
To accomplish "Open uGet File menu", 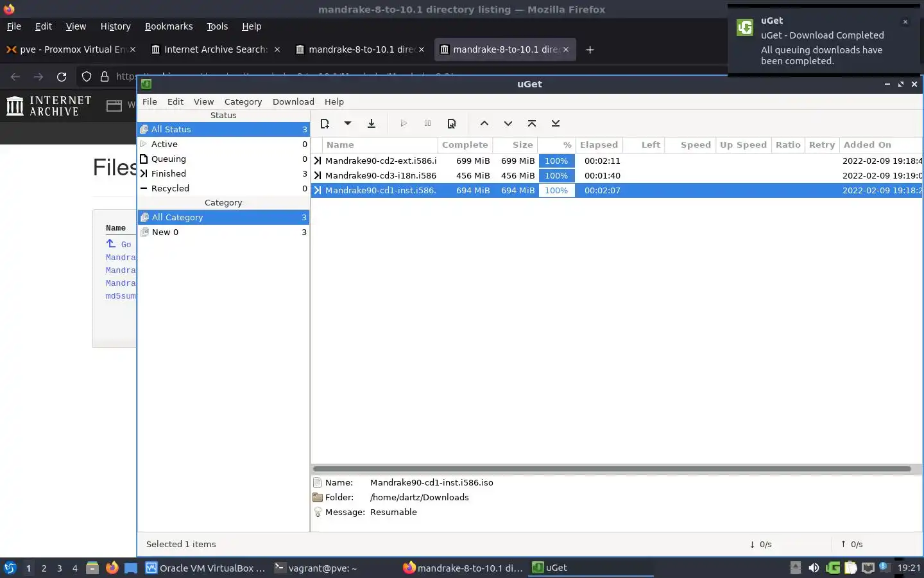I will (150, 101).
